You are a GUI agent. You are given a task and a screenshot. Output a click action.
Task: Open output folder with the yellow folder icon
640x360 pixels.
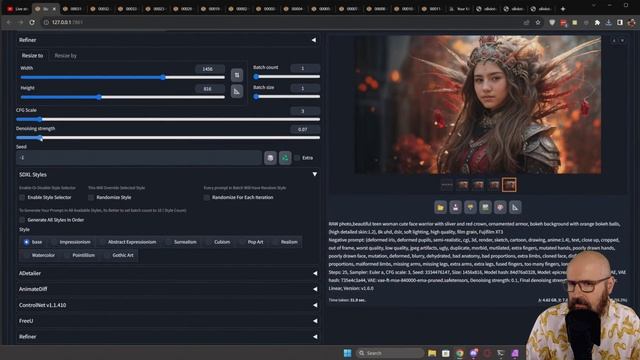point(440,207)
